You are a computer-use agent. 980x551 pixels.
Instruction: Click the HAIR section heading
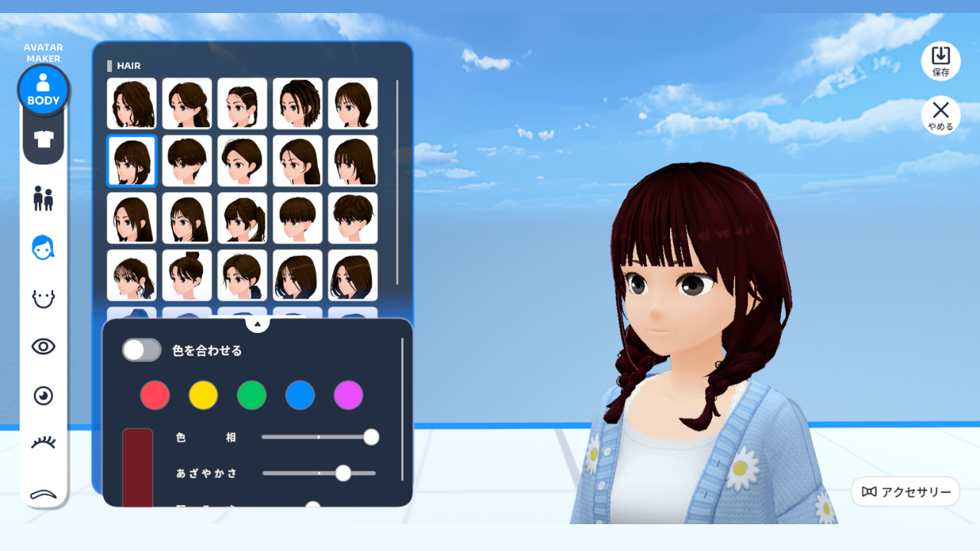[129, 66]
